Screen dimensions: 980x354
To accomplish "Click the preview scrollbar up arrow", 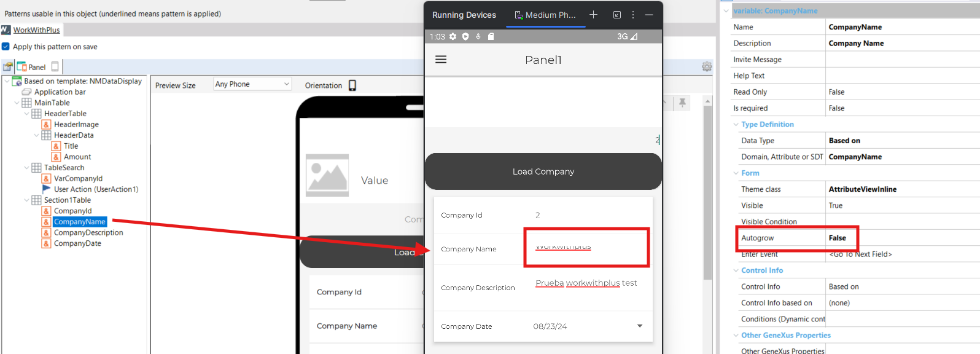I will [x=707, y=101].
